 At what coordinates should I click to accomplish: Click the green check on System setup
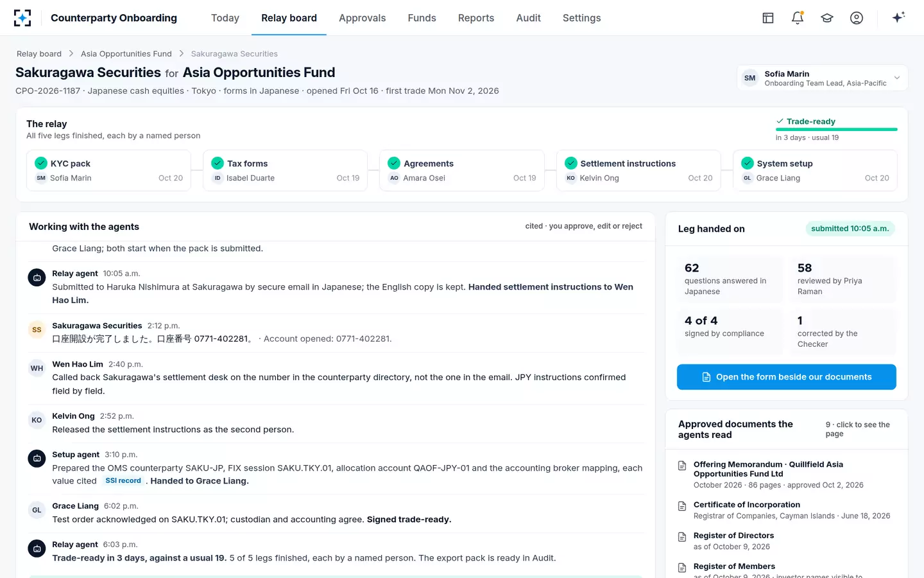click(748, 163)
